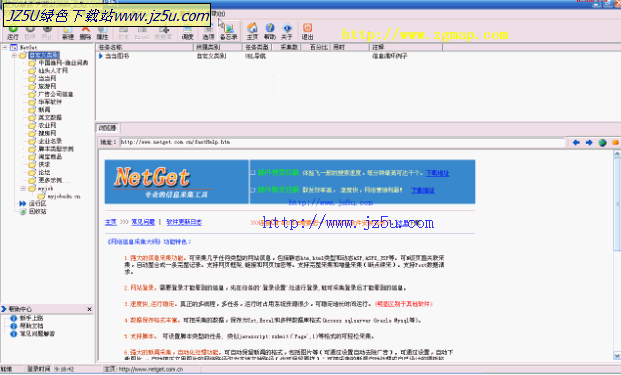
Task: Open the 运行区 node in the tree
Action: tap(37, 204)
